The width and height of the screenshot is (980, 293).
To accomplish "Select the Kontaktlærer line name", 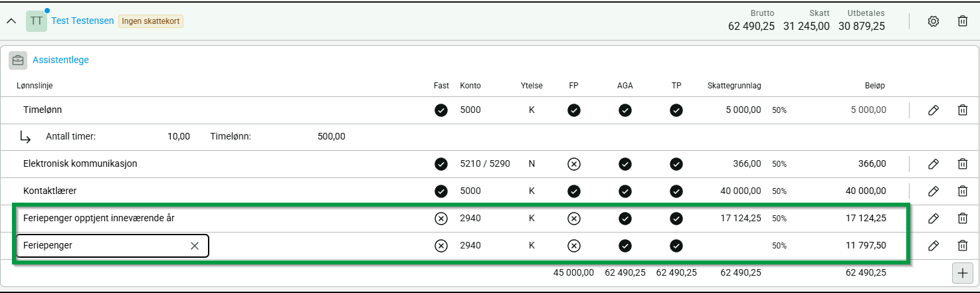I will pyautogui.click(x=50, y=191).
